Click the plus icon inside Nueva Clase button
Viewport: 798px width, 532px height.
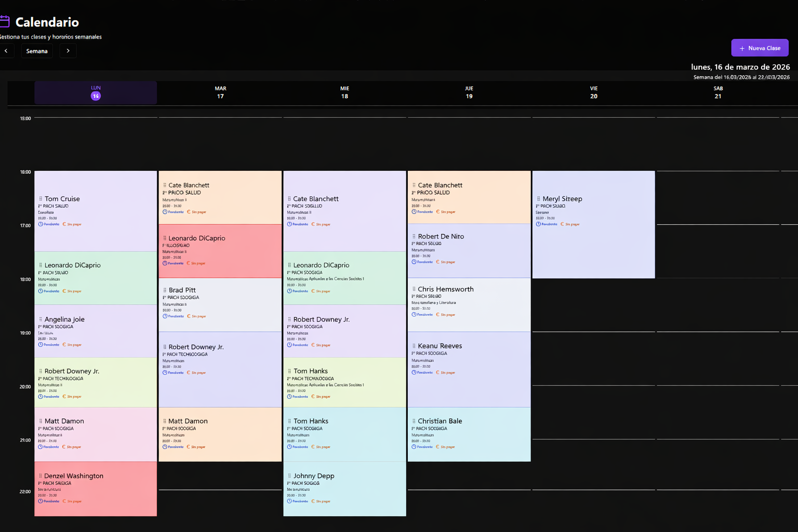tap(741, 48)
